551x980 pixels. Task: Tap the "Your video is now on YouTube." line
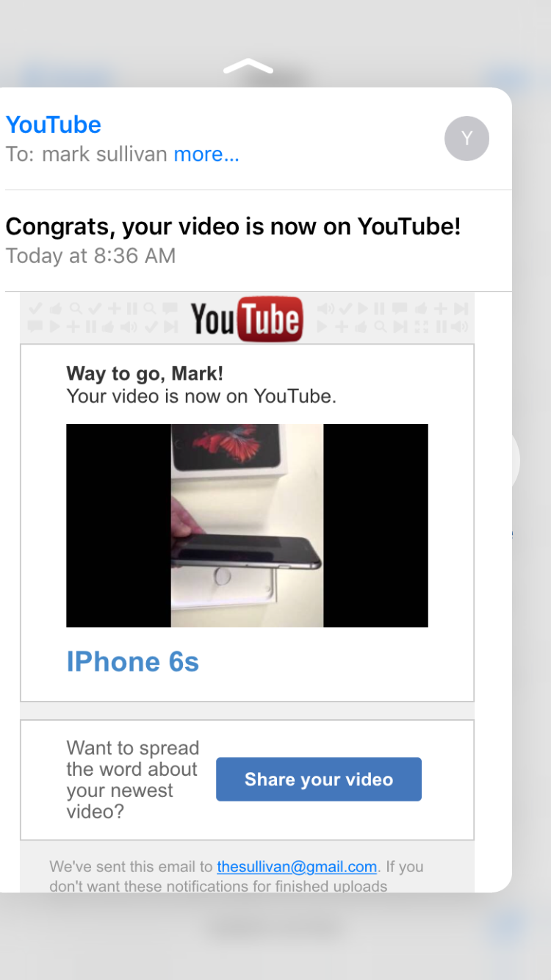[201, 396]
